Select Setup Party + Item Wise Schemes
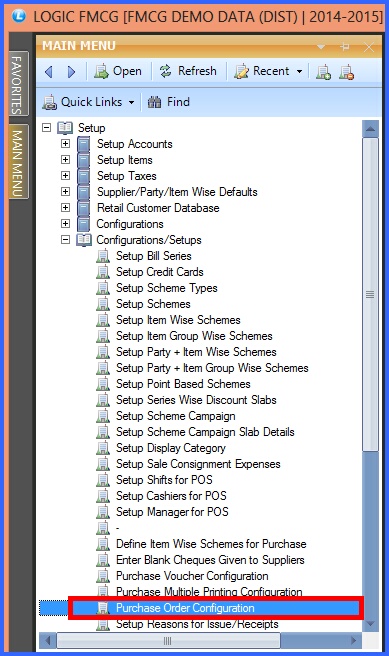The height and width of the screenshot is (656, 389). coord(196,352)
